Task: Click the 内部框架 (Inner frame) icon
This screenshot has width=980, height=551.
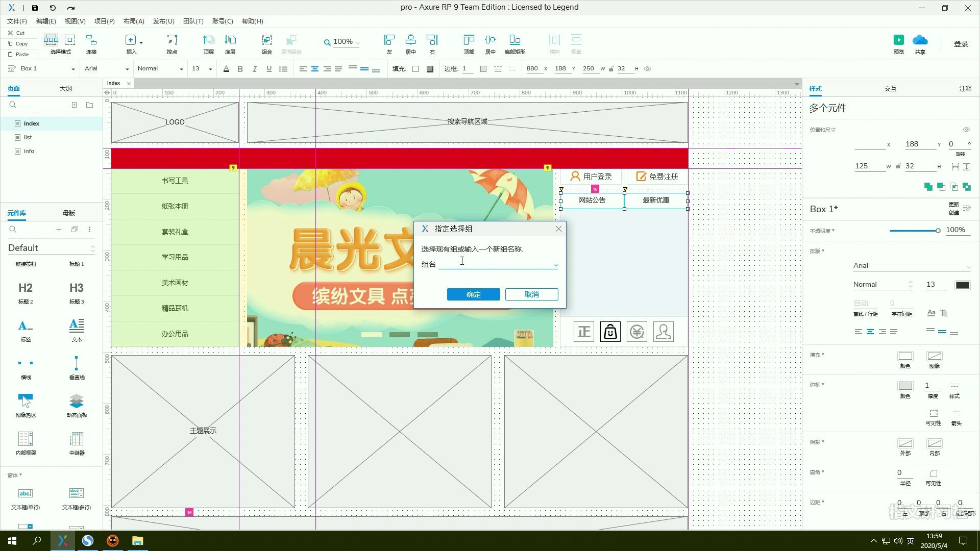Action: 26,438
